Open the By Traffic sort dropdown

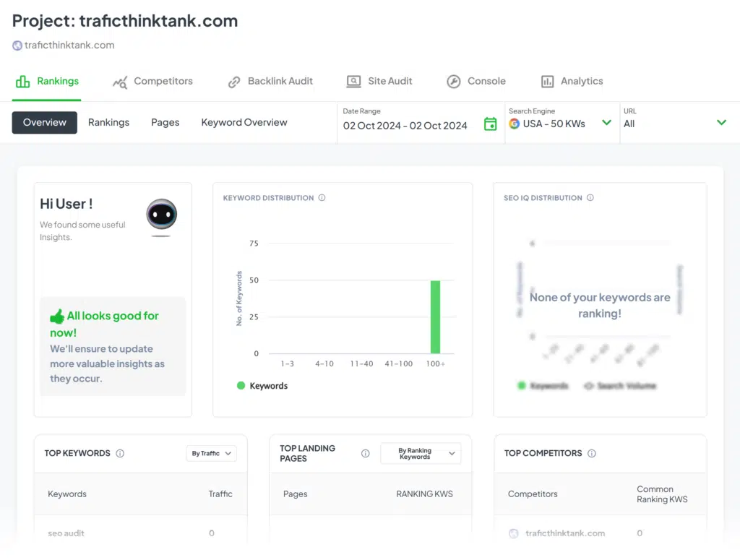pos(211,454)
